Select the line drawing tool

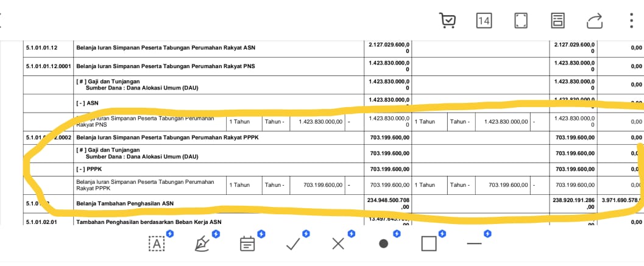(474, 244)
